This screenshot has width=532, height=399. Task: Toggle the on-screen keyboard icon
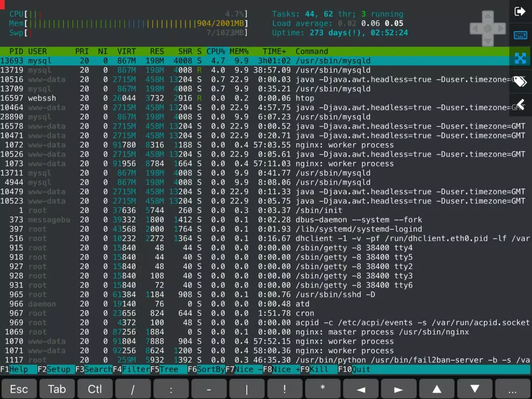[520, 35]
